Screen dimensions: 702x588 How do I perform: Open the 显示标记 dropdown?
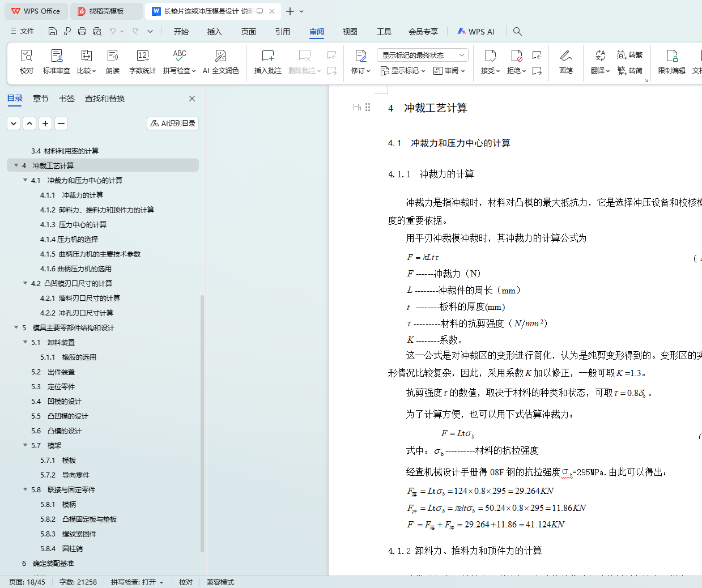coord(403,71)
